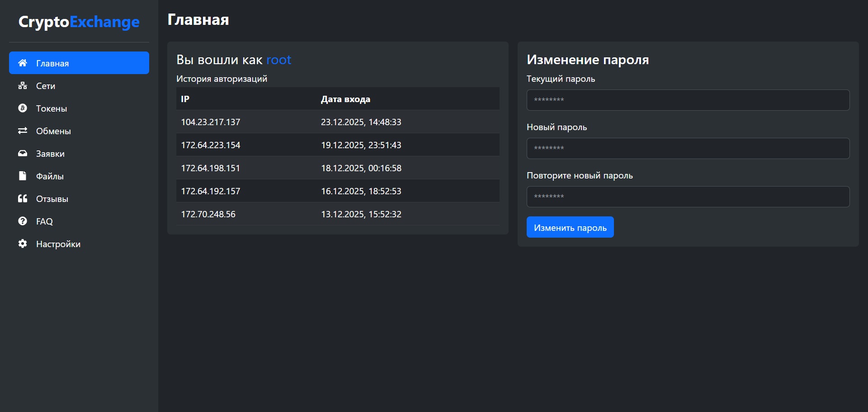868x412 pixels.
Task: Click the inbox icon beside Заявки
Action: [23, 154]
